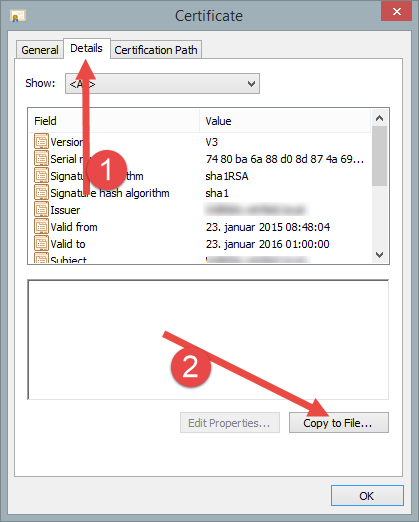419x522 pixels.
Task: Click the Version field icon
Action: (41, 141)
